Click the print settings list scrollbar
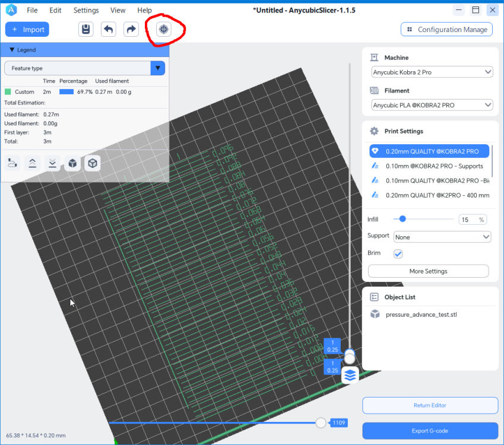Viewport: 504px width, 445px height. pos(492,161)
